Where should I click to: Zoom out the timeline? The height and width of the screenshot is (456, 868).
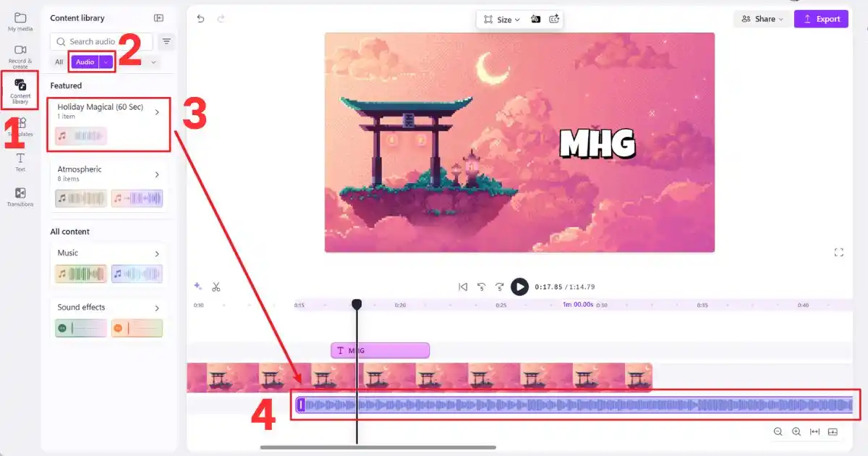coord(778,431)
